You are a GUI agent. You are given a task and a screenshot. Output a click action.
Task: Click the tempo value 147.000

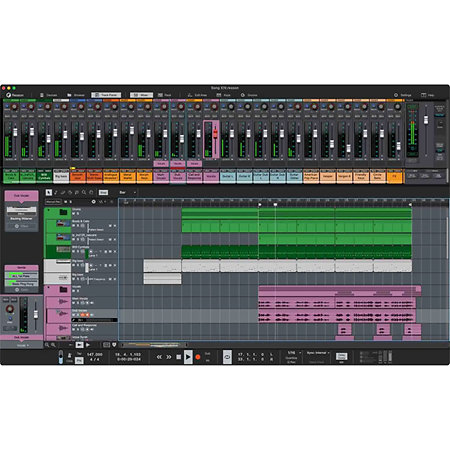95,354
